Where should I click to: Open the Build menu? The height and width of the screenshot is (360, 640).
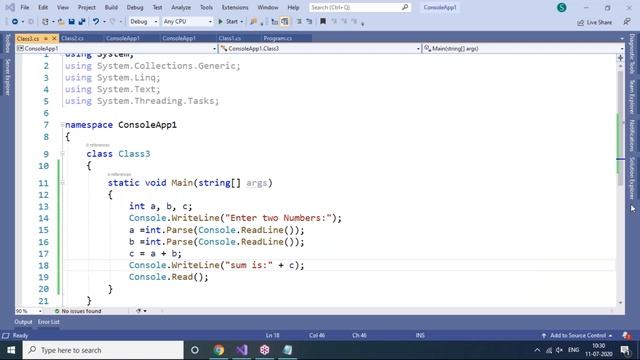(111, 7)
